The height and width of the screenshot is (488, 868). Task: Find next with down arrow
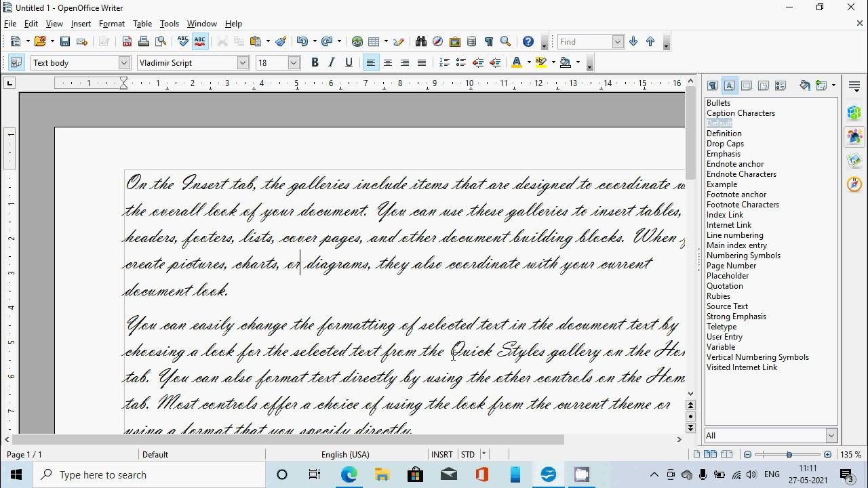pyautogui.click(x=633, y=41)
